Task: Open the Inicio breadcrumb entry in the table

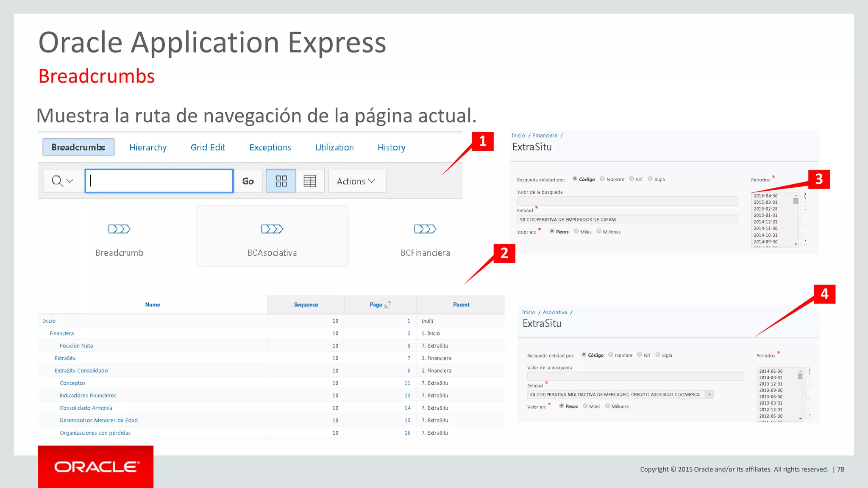Action: (49, 321)
